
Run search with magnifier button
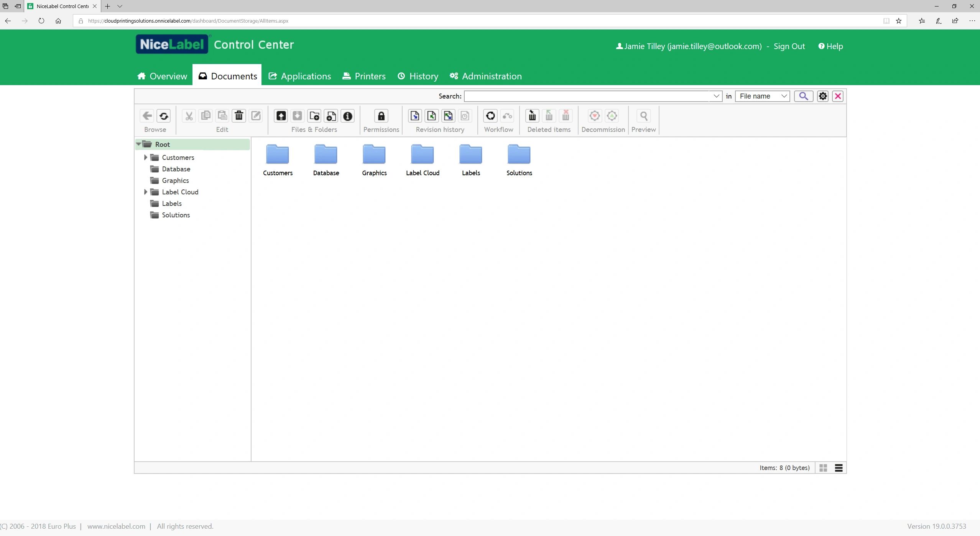point(803,96)
